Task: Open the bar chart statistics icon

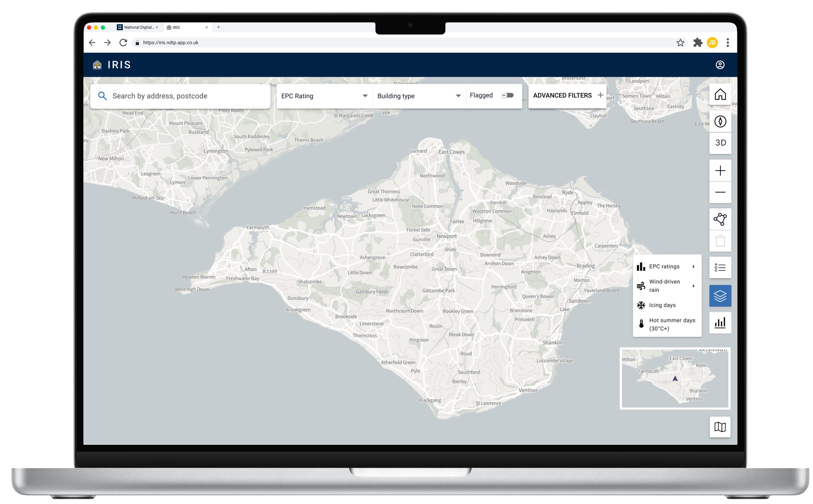Action: click(x=720, y=323)
